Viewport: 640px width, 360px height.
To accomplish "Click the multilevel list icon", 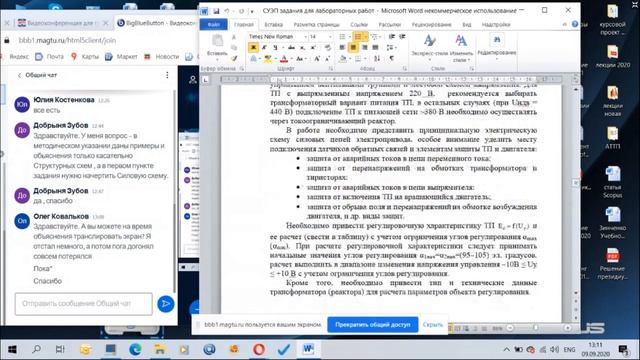I will 373,37.
